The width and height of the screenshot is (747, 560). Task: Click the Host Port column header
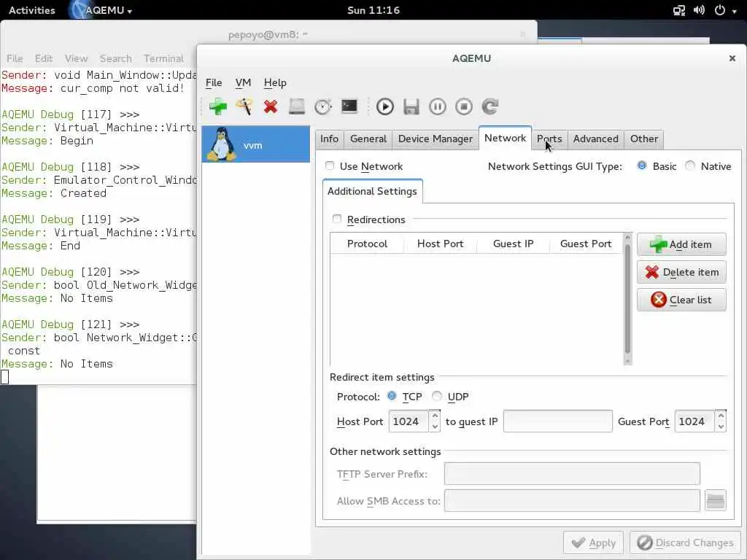[440, 244]
